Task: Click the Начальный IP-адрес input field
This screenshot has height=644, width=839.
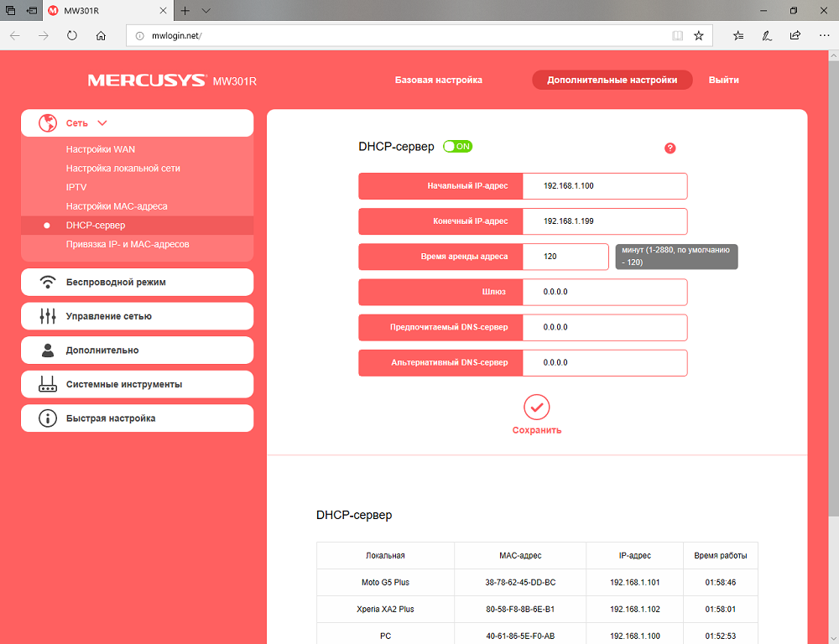Action: point(605,186)
